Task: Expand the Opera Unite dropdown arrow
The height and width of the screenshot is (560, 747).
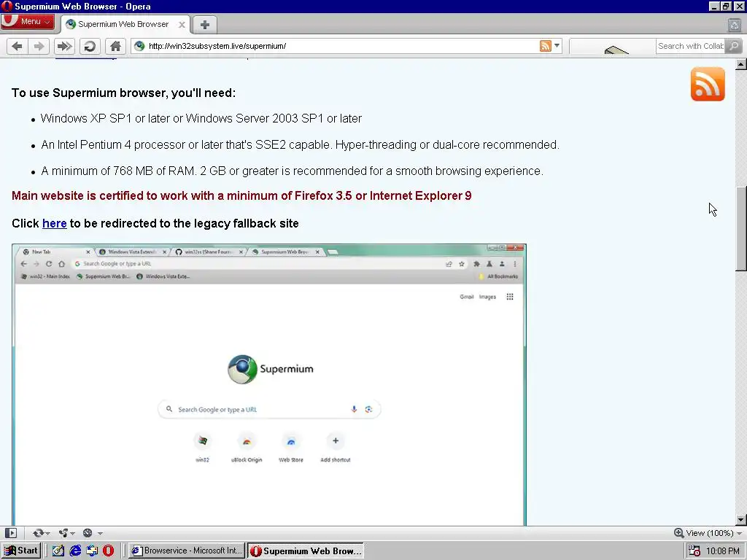Action: [73, 533]
